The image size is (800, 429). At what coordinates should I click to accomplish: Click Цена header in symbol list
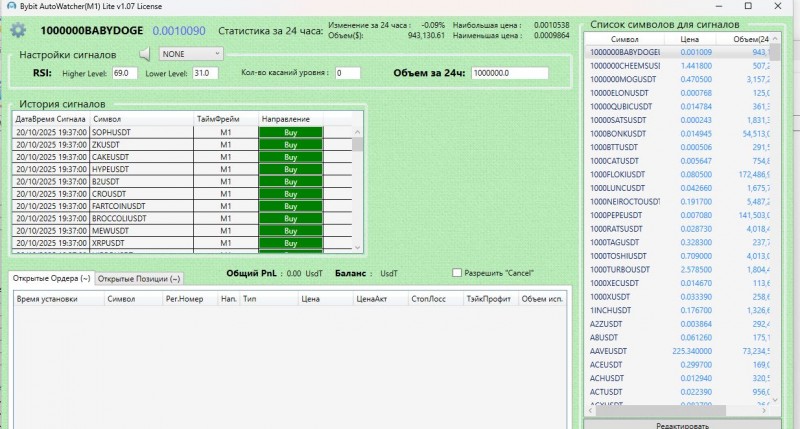[x=689, y=39]
